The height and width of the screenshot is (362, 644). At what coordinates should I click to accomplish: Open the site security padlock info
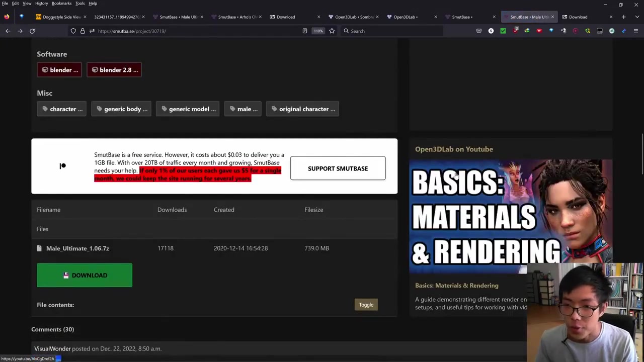83,31
